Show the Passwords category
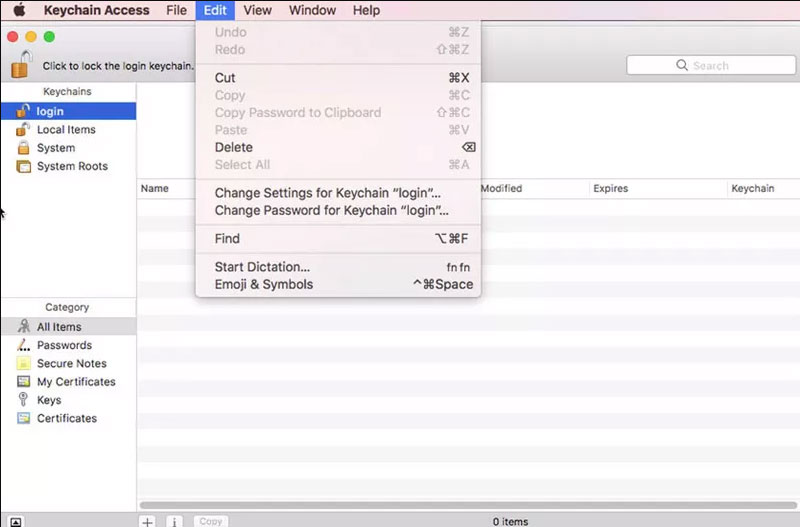 (64, 345)
